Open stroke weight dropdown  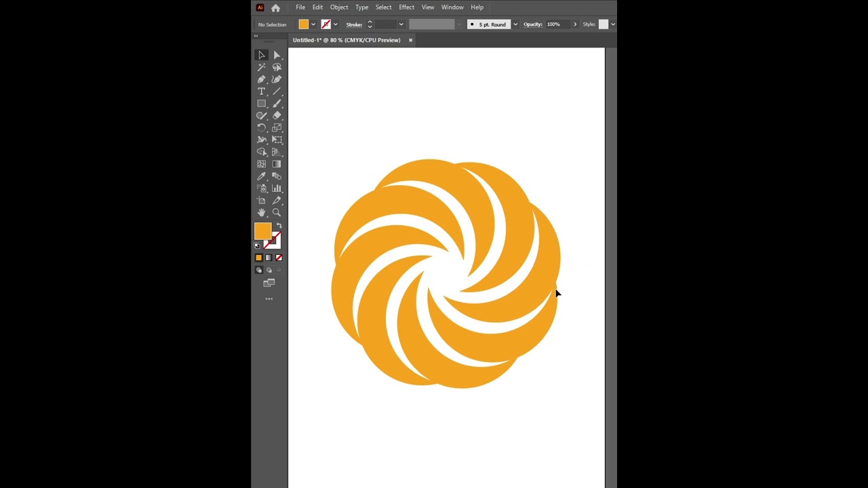tap(401, 24)
